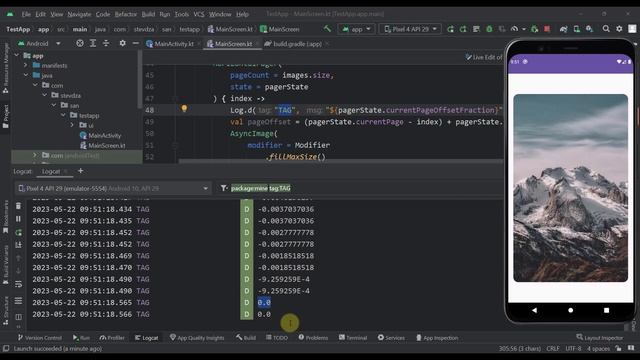
Task: Select MainActivity file in project tree
Action: tap(100, 135)
